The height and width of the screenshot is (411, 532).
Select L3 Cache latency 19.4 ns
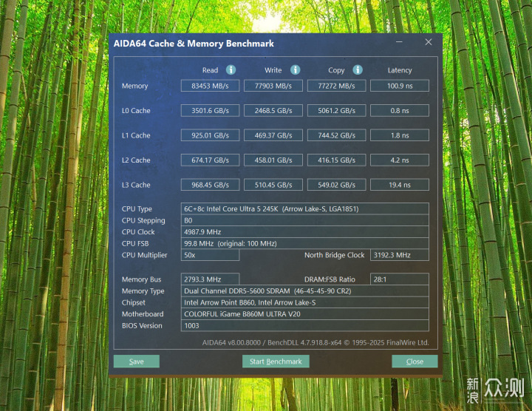pos(399,185)
